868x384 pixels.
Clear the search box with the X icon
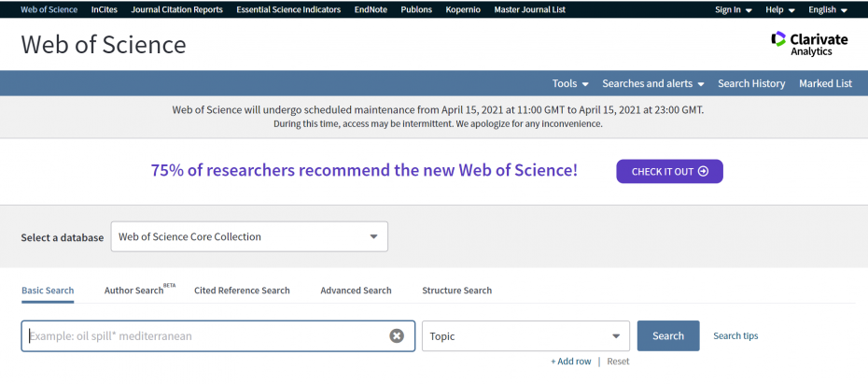397,336
